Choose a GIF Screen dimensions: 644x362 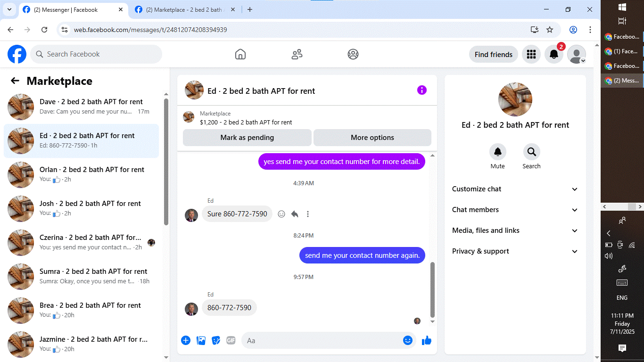pyautogui.click(x=231, y=340)
